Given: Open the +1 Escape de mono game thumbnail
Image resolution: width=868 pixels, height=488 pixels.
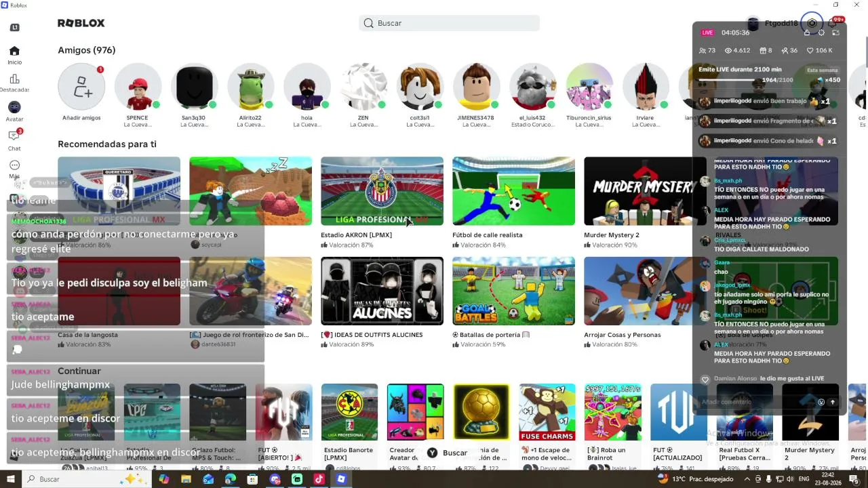Looking at the screenshot, I should [x=547, y=412].
